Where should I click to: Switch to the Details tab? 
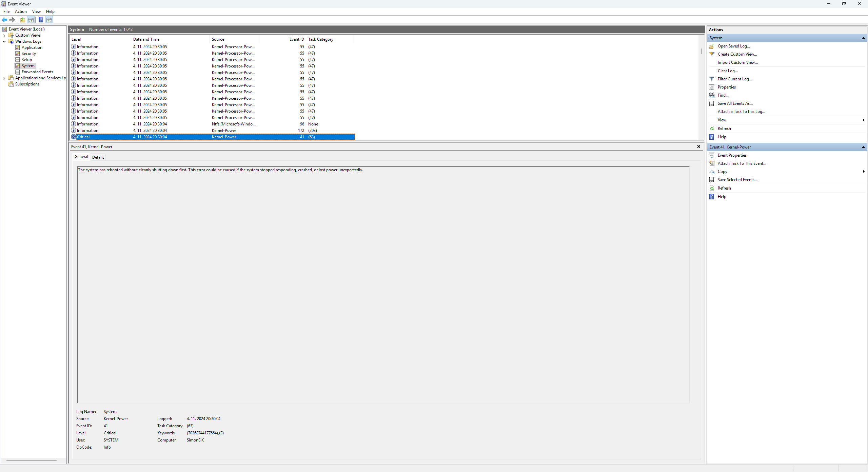[98, 157]
